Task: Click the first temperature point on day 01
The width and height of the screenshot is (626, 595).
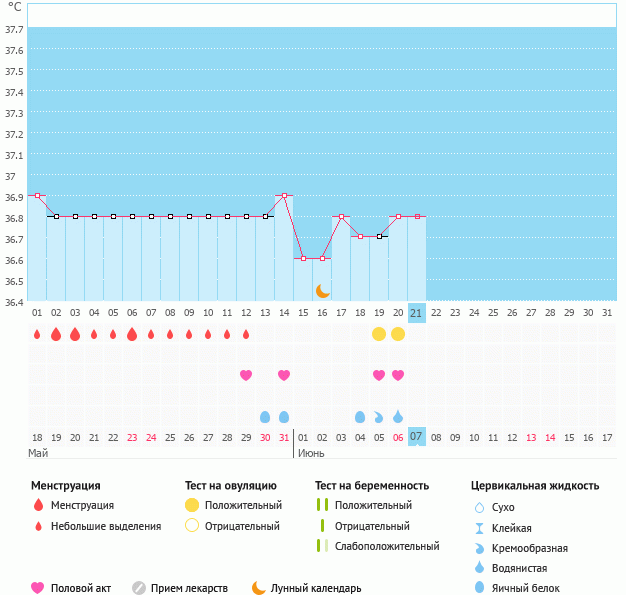Action: (37, 196)
